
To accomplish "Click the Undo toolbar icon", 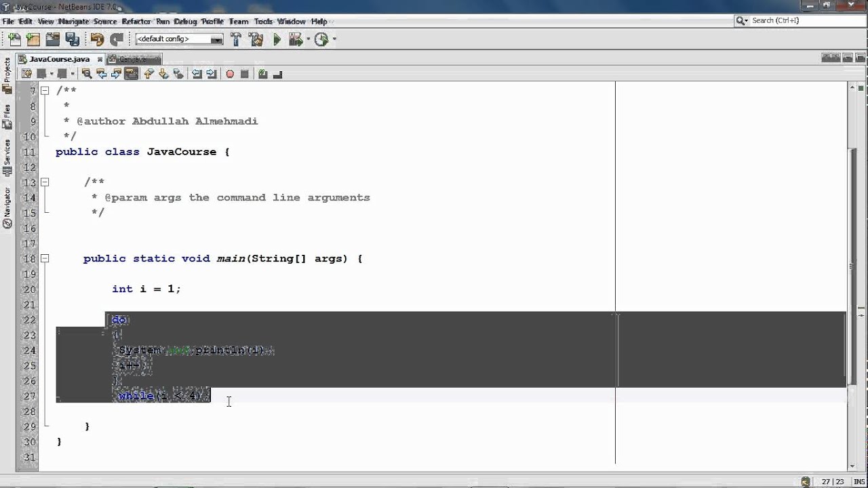I will point(98,39).
